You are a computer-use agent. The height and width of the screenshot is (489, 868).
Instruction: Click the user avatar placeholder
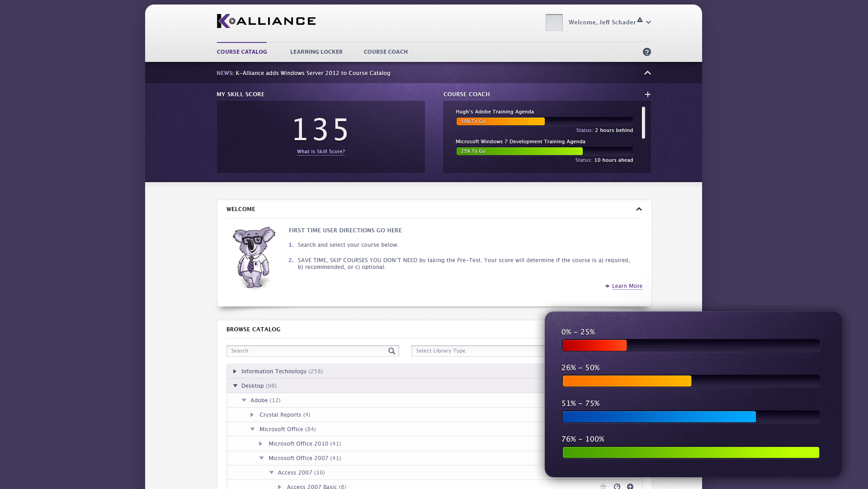click(x=554, y=23)
